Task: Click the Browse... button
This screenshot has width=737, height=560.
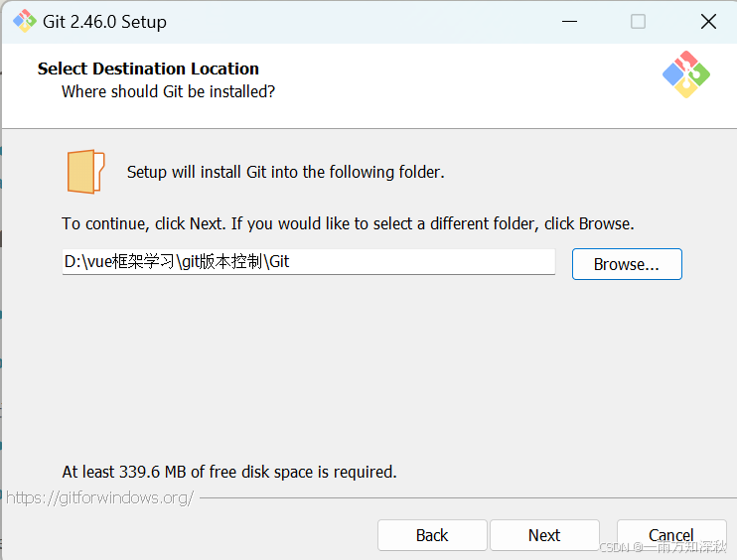Action: (x=627, y=264)
